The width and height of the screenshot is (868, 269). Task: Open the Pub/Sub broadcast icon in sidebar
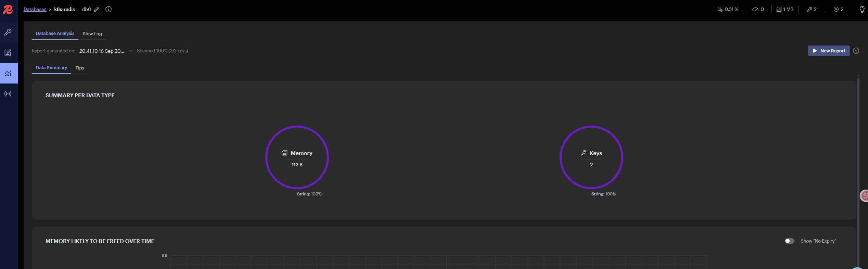tap(8, 94)
